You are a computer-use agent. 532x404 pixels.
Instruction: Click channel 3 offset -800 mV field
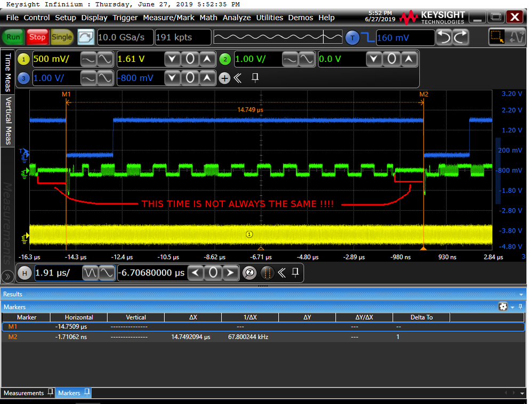[x=140, y=78]
